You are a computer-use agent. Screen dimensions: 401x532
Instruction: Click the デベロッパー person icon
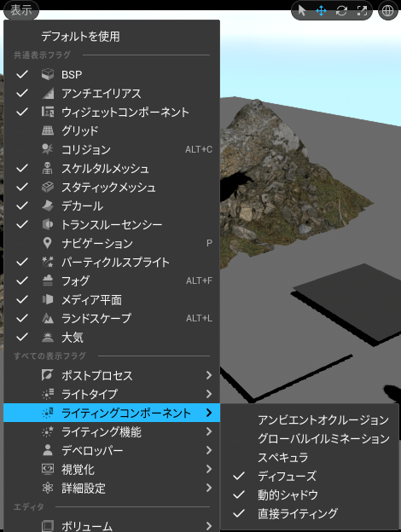[48, 450]
